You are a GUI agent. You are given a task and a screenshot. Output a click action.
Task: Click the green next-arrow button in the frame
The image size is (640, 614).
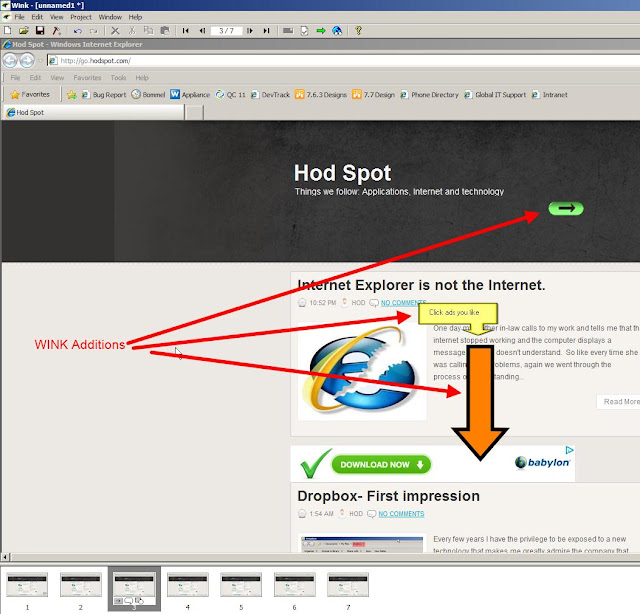[x=566, y=209]
